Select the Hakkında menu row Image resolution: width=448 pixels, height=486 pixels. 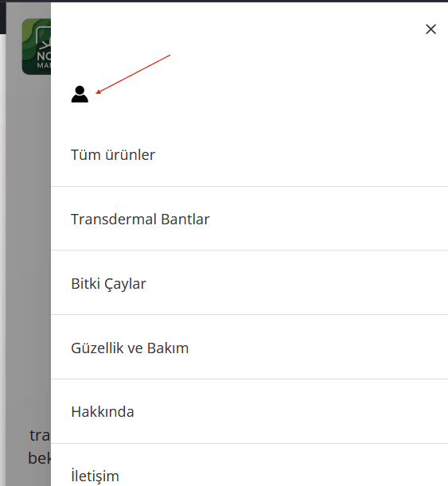(249, 411)
